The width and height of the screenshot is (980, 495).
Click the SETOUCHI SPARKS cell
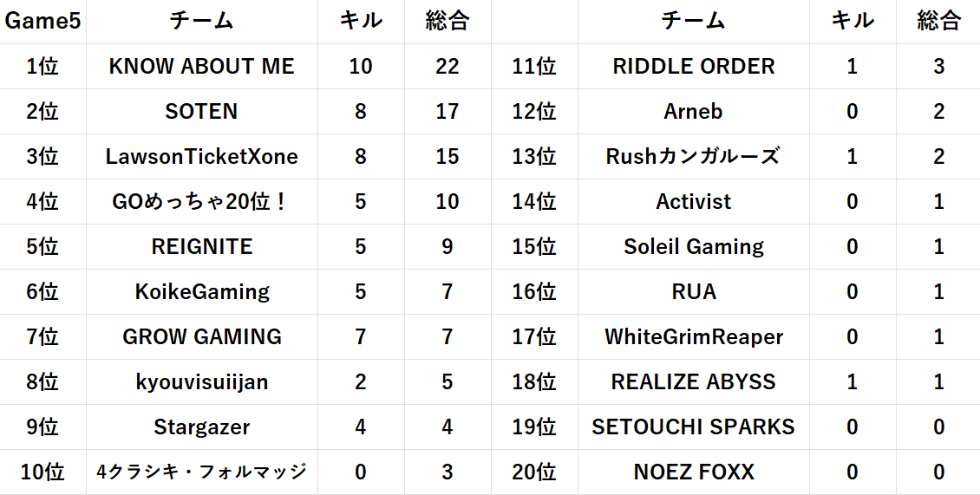point(693,427)
